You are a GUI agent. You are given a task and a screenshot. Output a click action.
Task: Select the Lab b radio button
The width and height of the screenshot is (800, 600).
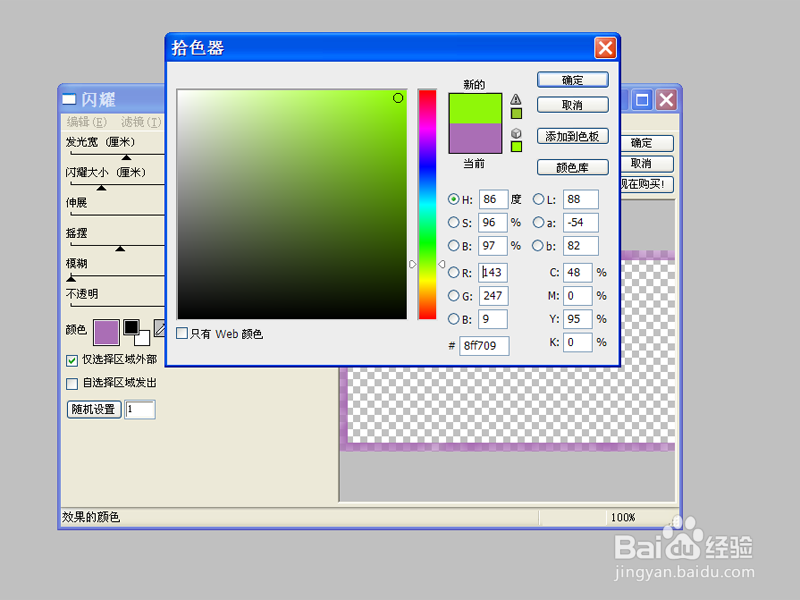[538, 245]
